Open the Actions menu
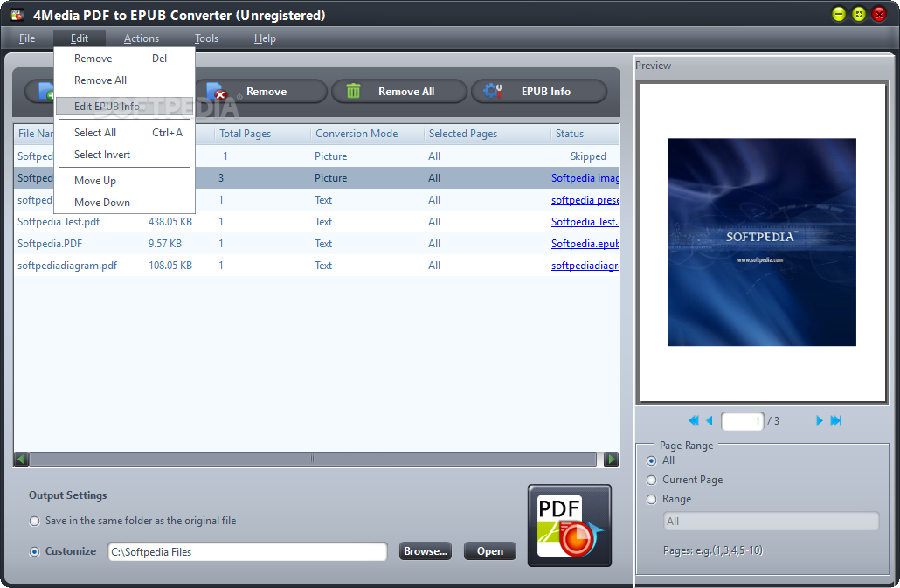 click(x=142, y=38)
